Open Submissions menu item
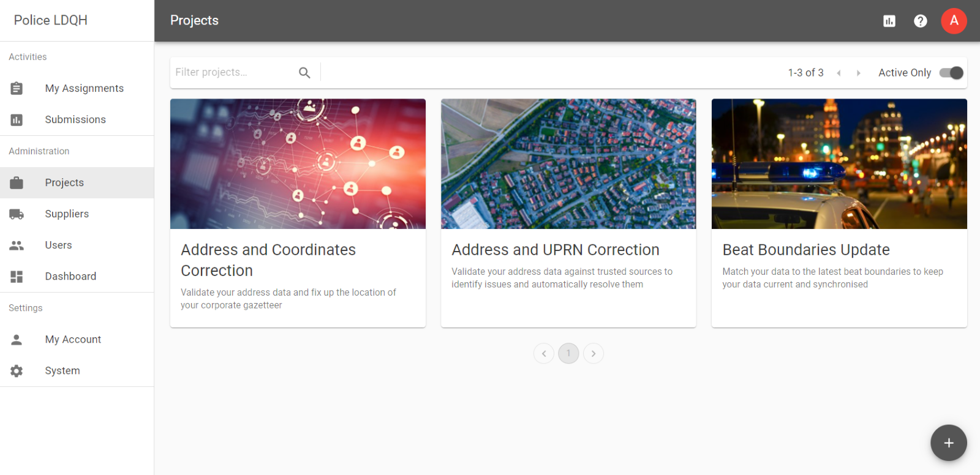 [77, 120]
